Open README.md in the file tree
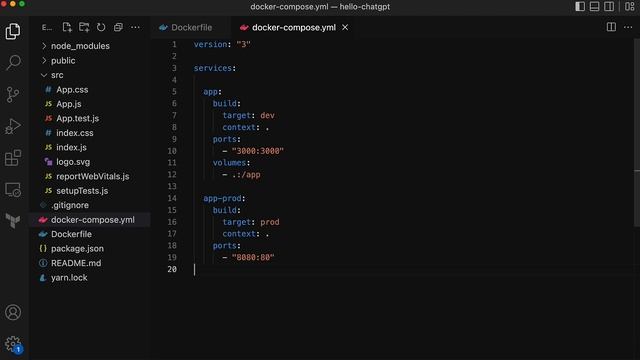The image size is (640, 360). [76, 263]
